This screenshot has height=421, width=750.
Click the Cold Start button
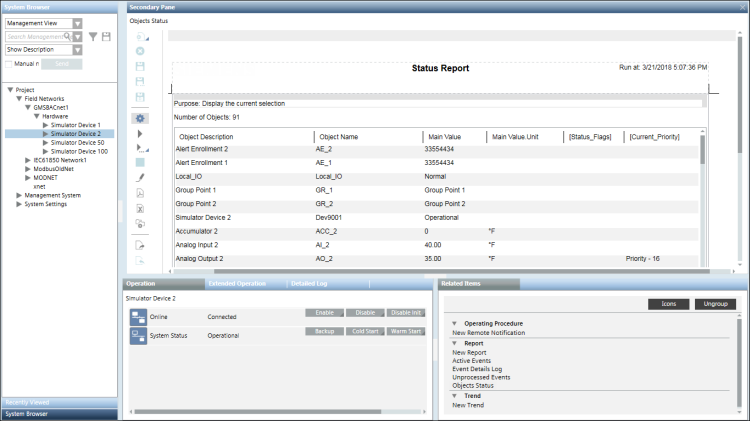[365, 330]
